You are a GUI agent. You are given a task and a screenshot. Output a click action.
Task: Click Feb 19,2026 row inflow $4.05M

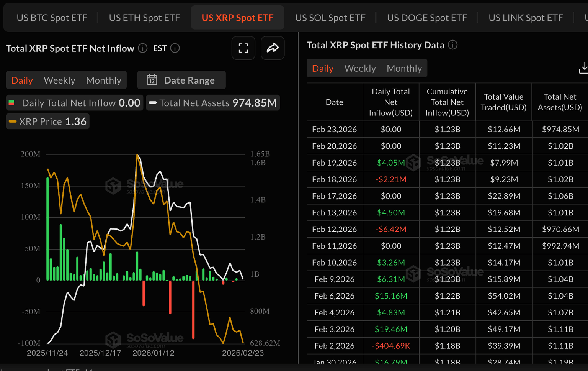(390, 163)
